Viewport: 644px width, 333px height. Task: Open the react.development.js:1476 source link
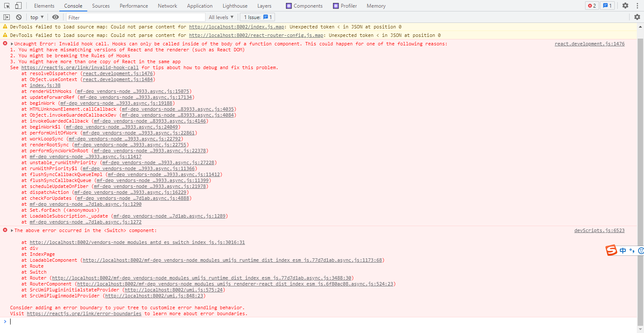pos(589,43)
